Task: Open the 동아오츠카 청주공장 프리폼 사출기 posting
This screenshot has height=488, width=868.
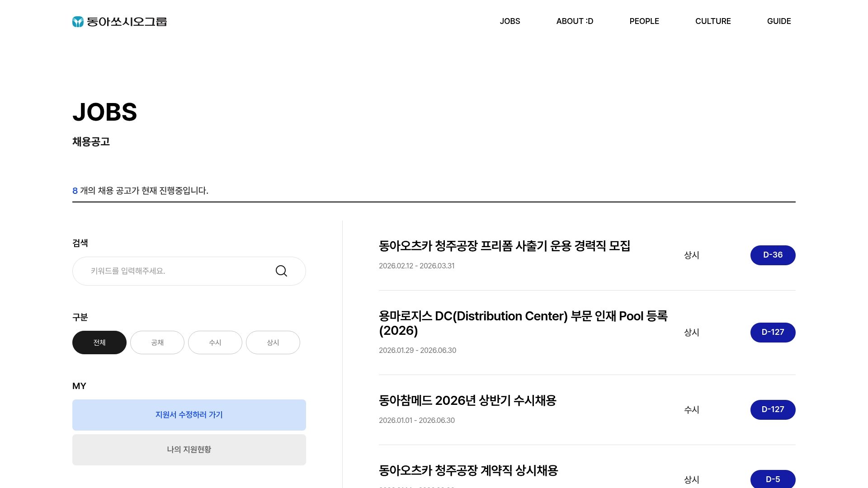Action: [x=505, y=246]
